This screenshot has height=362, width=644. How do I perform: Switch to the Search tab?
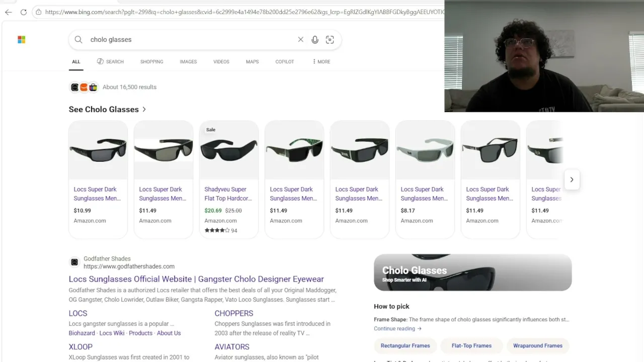coord(110,62)
